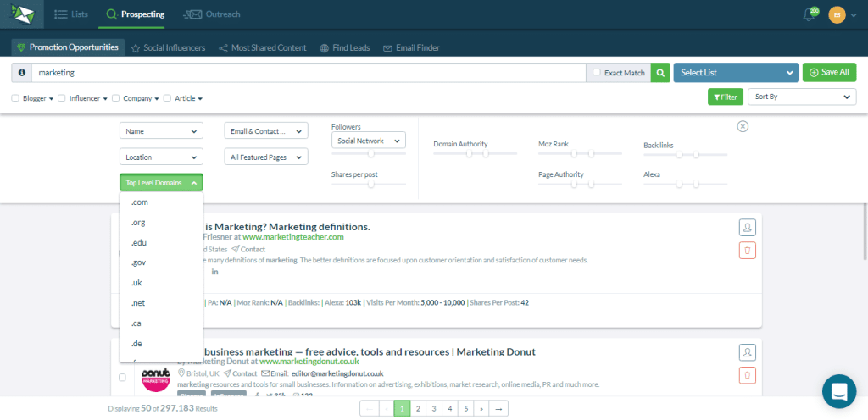Viewport: 868px width, 420px height.
Task: Go to first page arrow in pagination
Action: tap(368, 408)
